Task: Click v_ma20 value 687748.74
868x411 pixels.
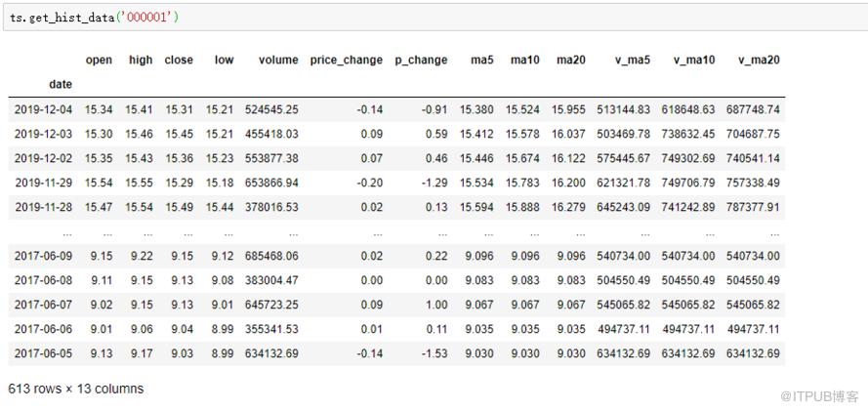Action: coord(754,109)
